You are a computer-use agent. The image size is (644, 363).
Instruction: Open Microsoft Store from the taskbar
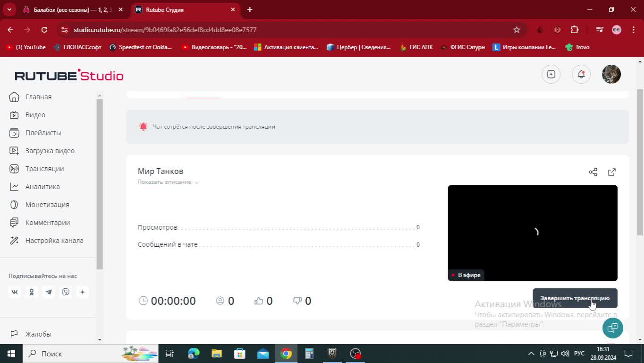240,354
